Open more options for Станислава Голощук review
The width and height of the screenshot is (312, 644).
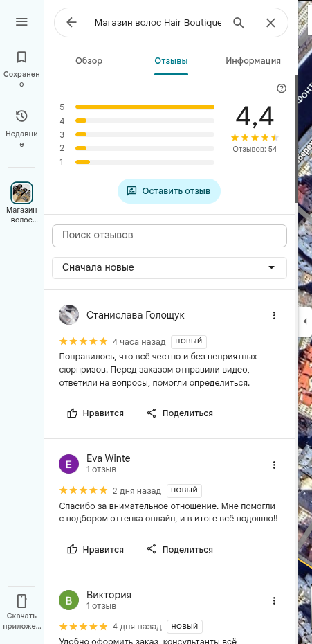[x=274, y=316]
